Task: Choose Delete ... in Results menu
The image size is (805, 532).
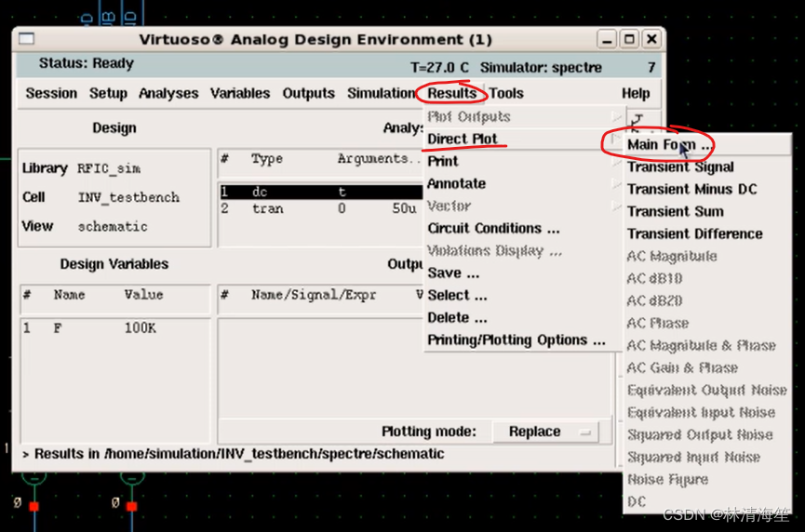Action: 523,318
